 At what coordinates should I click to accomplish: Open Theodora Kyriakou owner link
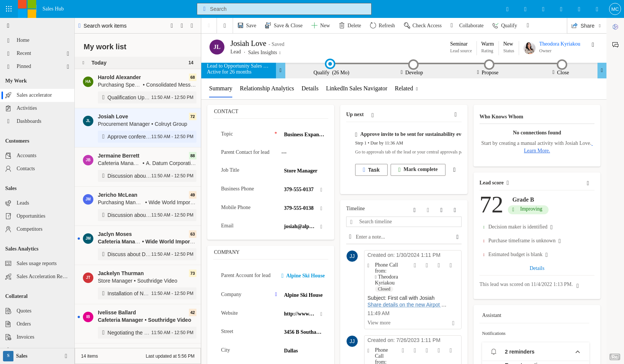(x=560, y=44)
